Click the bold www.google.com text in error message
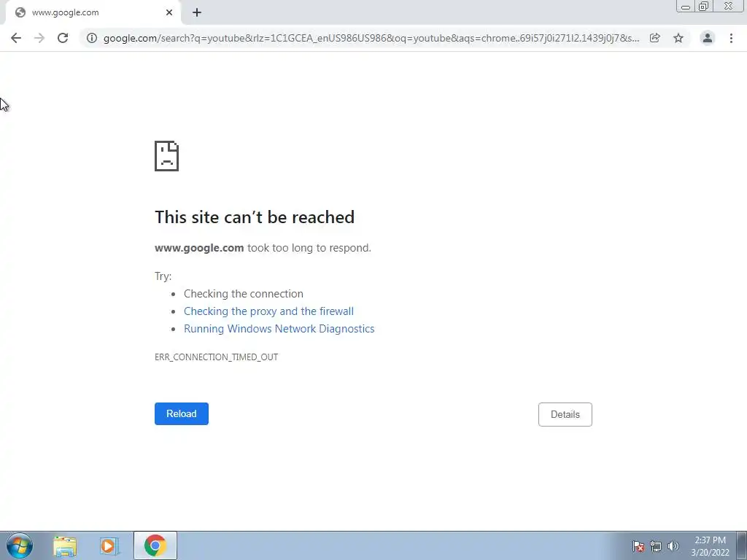This screenshot has width=747, height=560. click(199, 248)
